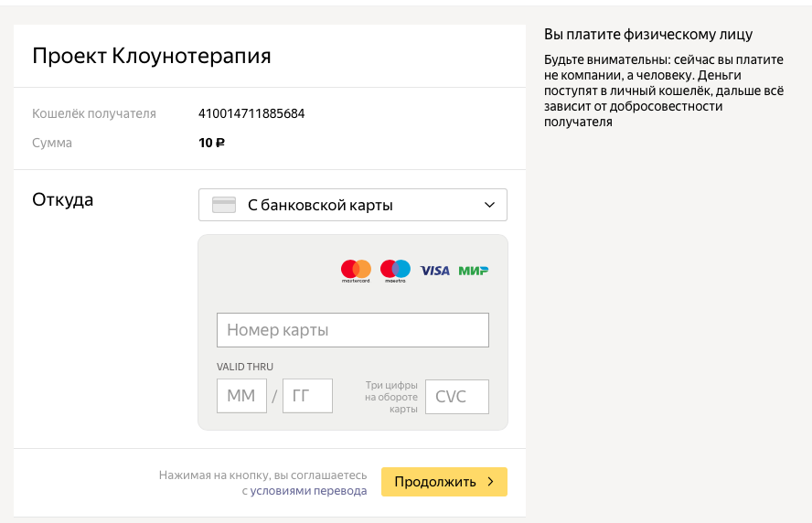812x523 pixels.
Task: Click the Maestro logo icon
Action: (395, 270)
